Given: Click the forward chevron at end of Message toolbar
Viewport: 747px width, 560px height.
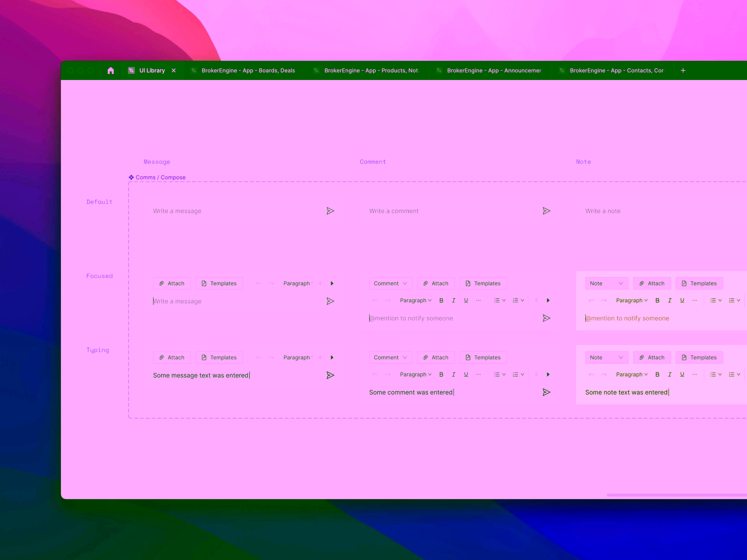Looking at the screenshot, I should [332, 283].
